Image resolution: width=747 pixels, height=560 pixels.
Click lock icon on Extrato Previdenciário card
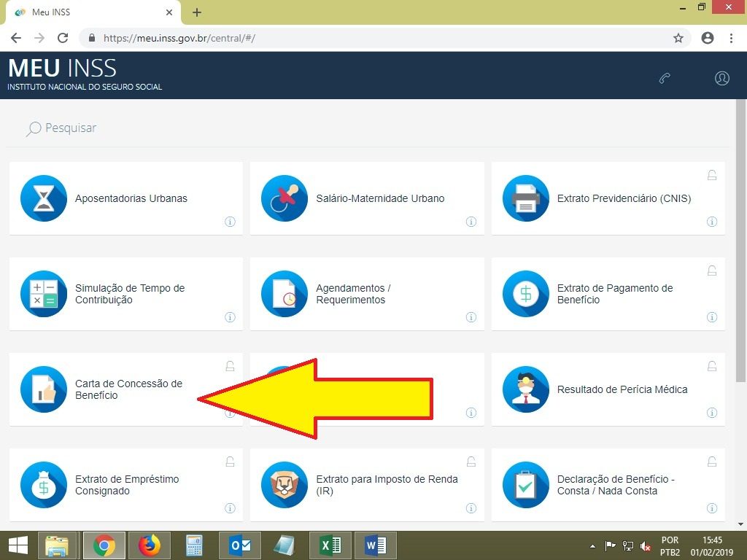[x=712, y=175]
